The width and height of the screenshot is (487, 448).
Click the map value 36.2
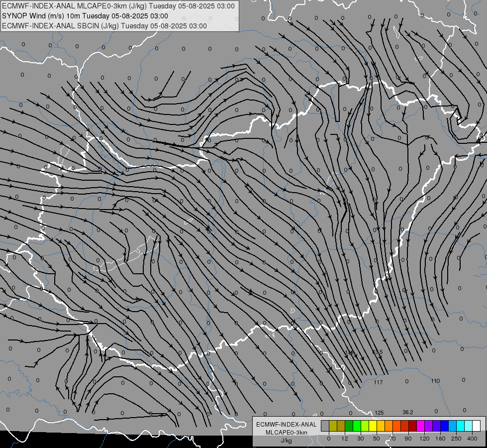click(x=408, y=412)
